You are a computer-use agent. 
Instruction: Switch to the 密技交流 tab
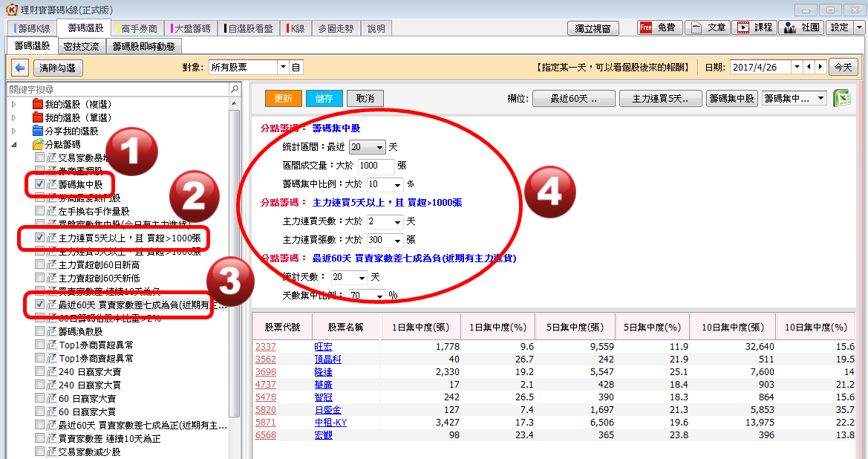(x=82, y=46)
